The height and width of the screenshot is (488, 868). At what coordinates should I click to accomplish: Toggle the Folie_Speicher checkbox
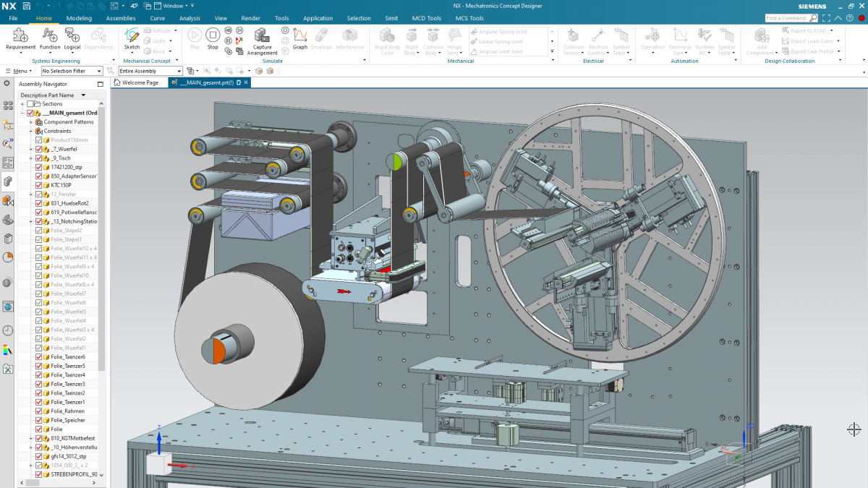pyautogui.click(x=39, y=420)
